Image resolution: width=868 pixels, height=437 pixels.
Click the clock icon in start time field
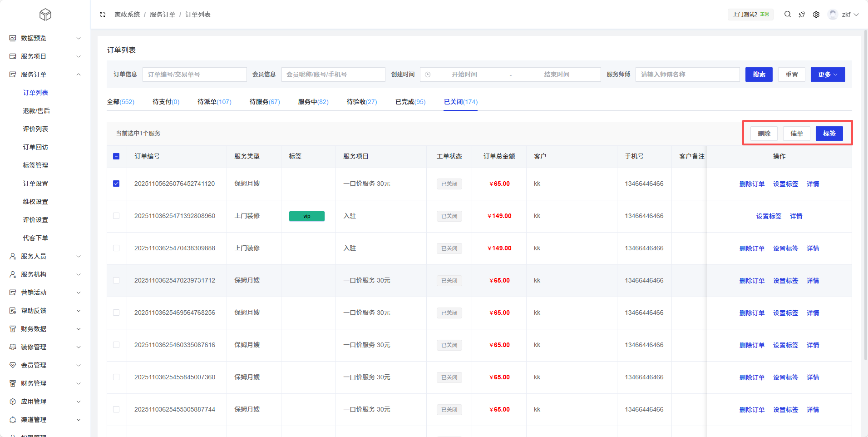coord(428,74)
